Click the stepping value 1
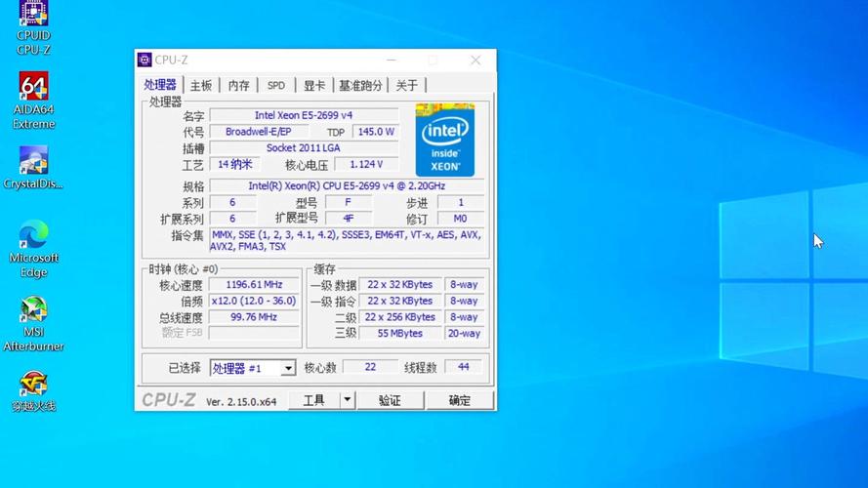868x488 pixels. point(461,202)
